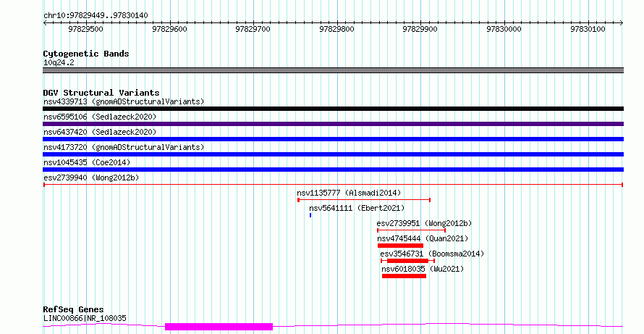Image resolution: width=644 pixels, height=334 pixels.
Task: Click the esv2739940 Wong2012b label
Action: pos(91,178)
